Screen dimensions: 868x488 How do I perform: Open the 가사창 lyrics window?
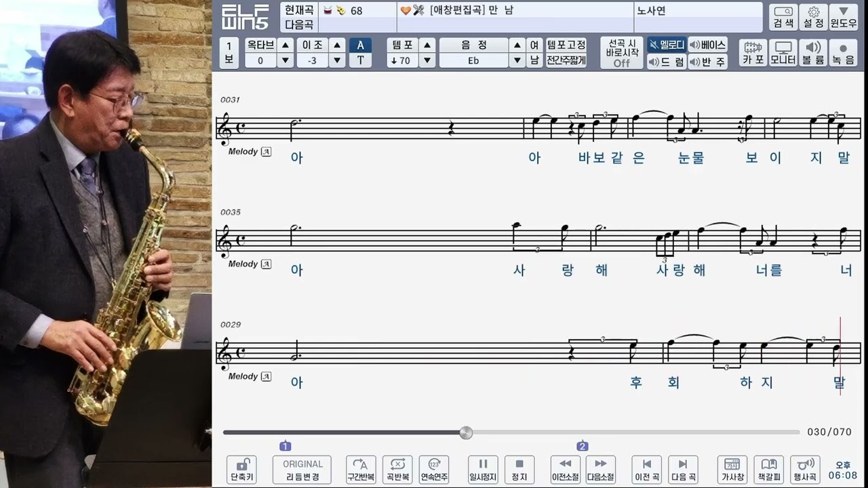click(732, 470)
